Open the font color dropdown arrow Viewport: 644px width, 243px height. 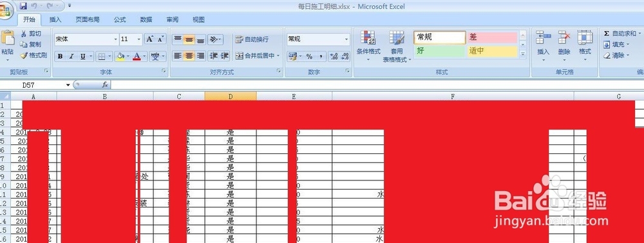coord(145,56)
